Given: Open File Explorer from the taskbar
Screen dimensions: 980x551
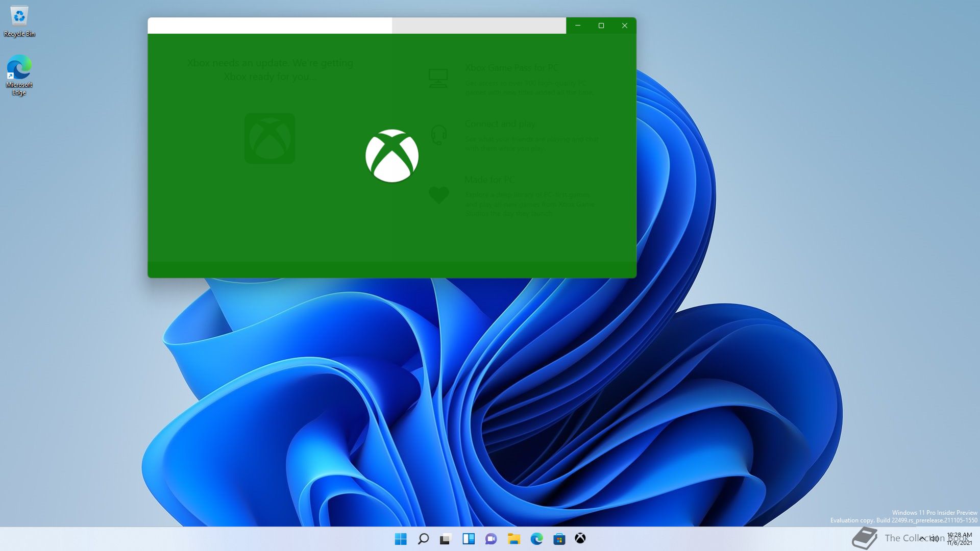Looking at the screenshot, I should (x=513, y=539).
